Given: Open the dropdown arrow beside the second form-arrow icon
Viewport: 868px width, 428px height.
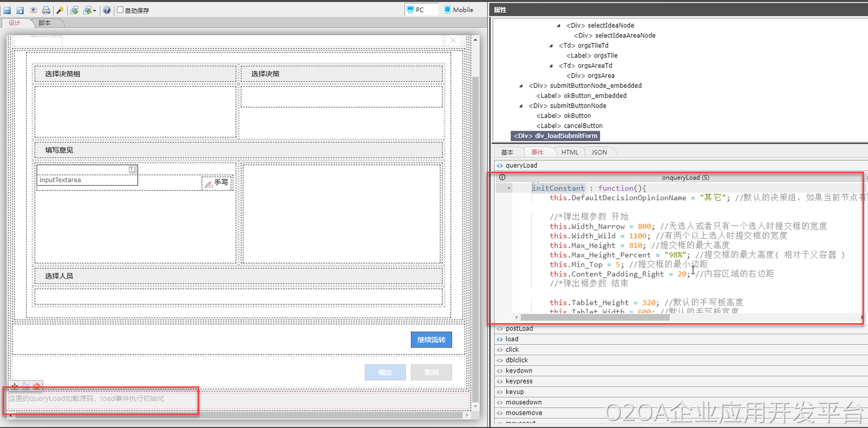Looking at the screenshot, I should pyautogui.click(x=94, y=10).
